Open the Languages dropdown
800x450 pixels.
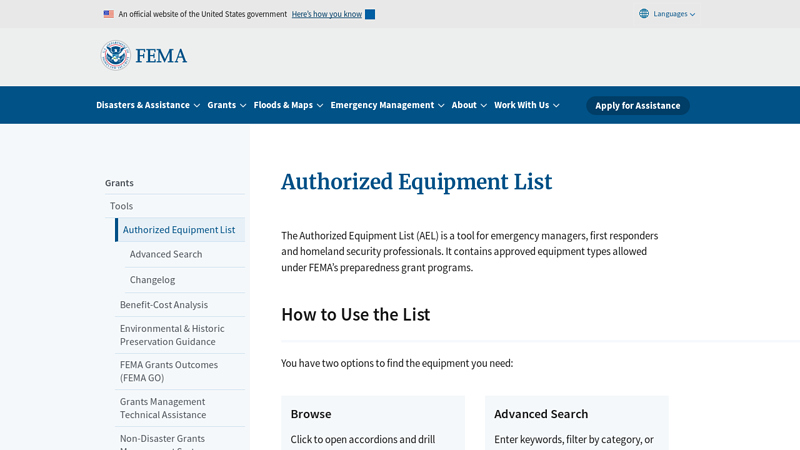click(x=667, y=14)
